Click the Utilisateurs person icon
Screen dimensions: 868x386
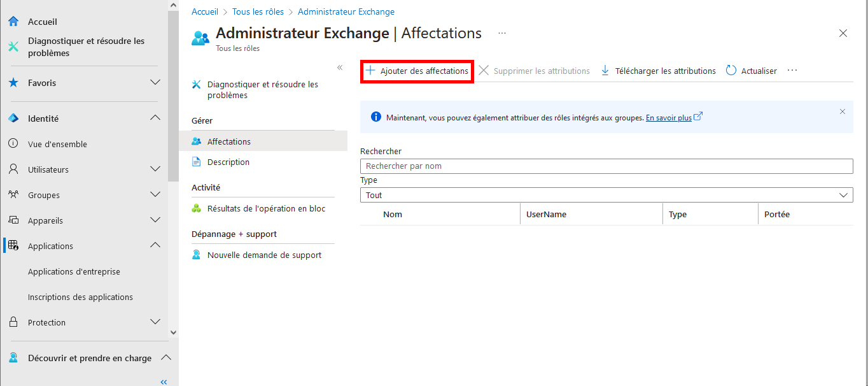(13, 169)
